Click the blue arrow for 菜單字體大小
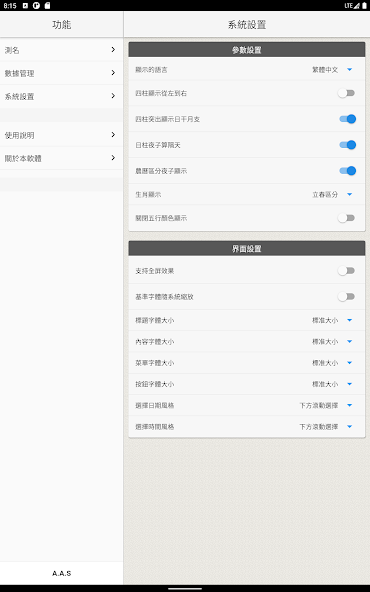The width and height of the screenshot is (370, 592). click(x=350, y=363)
